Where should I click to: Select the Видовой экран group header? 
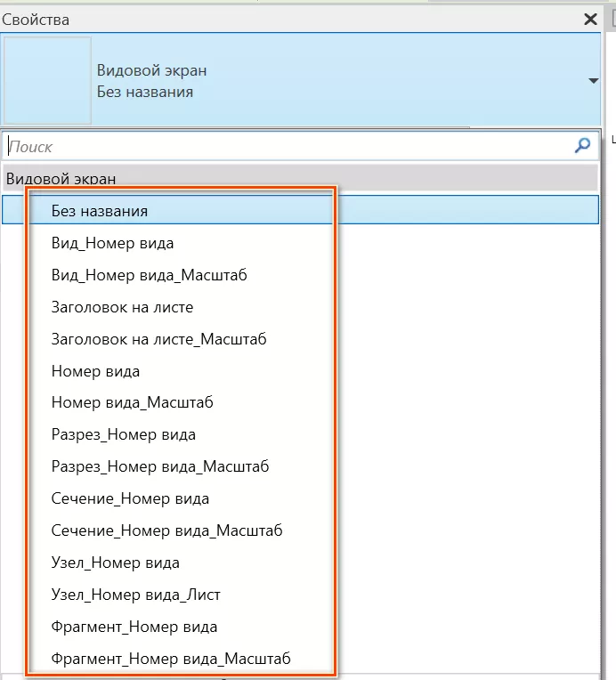point(61,178)
